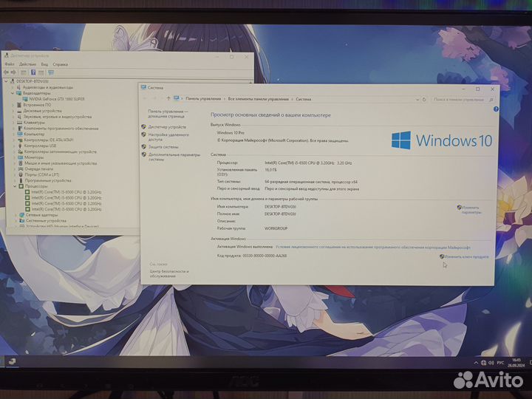Click the Windows 10 Pro edition text
Screen dimensions: 532x399
pos(231,133)
